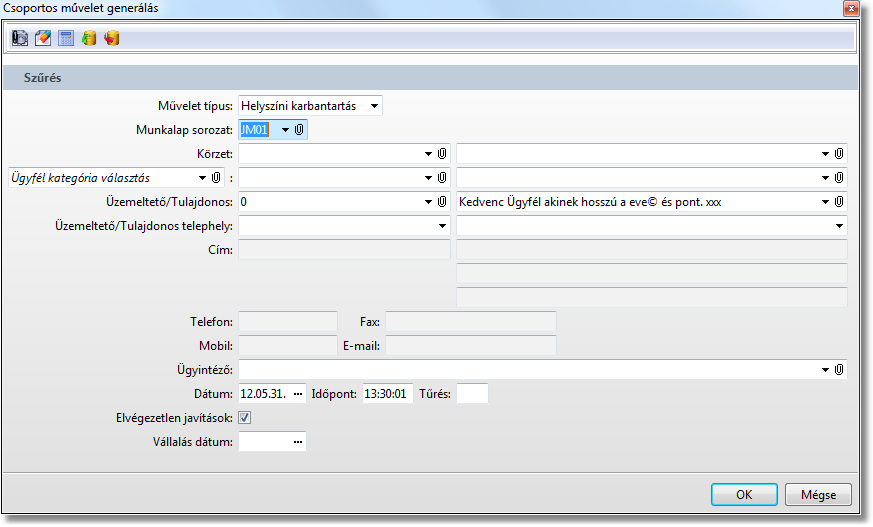873x527 pixels.
Task: Click the database icon with red arrow
Action: click(112, 38)
